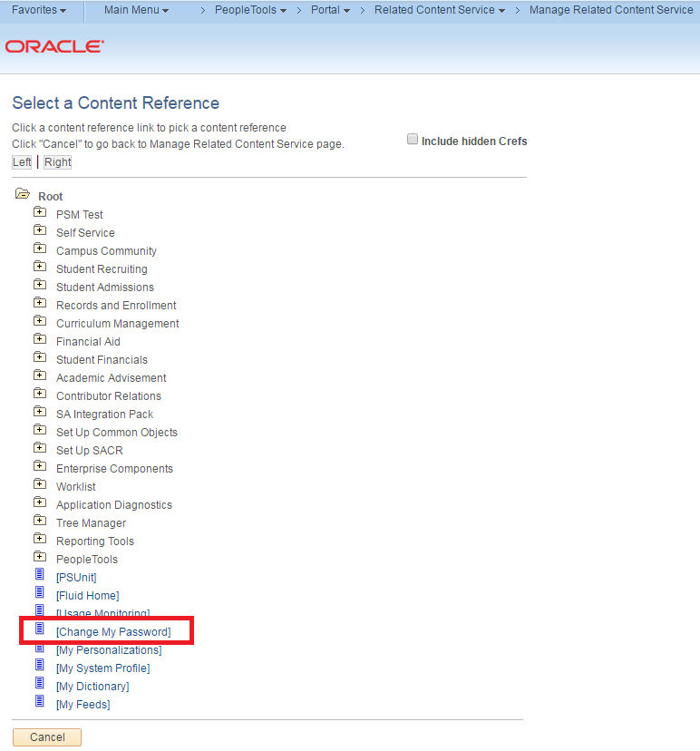
Task: Click the document icon beside Change My Password
Action: point(39,629)
